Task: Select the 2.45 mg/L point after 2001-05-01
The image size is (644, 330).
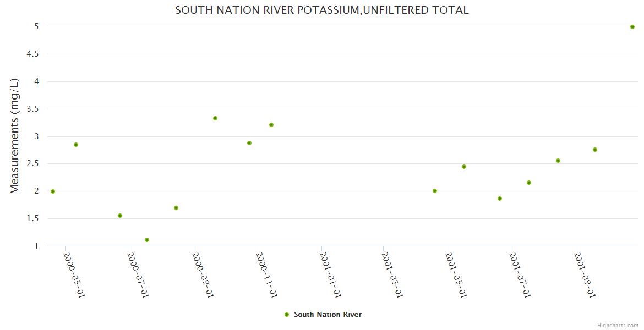Action: [x=464, y=167]
